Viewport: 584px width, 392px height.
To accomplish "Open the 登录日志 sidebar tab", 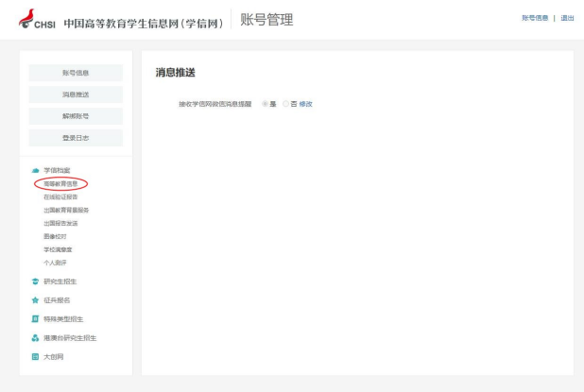I will [76, 138].
